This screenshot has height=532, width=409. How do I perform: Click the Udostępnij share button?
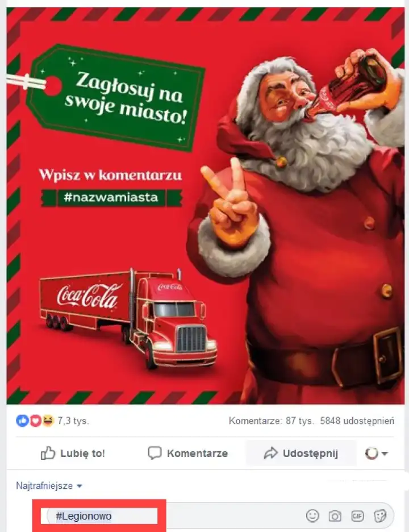(x=301, y=453)
